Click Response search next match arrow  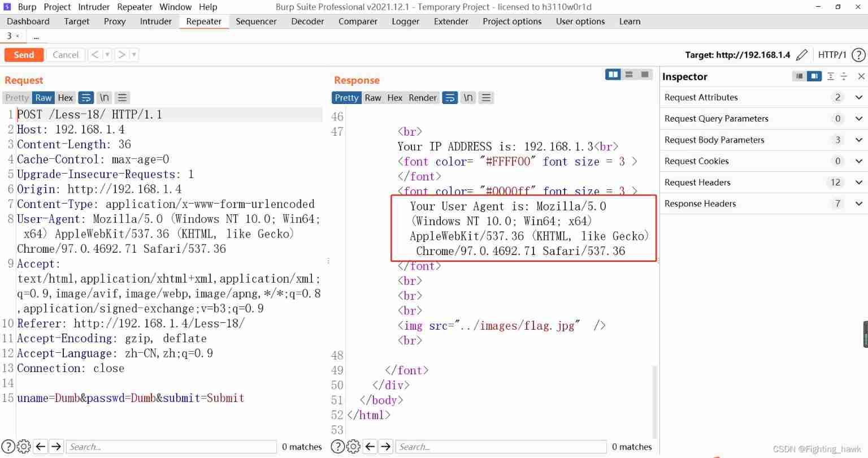[x=386, y=447]
